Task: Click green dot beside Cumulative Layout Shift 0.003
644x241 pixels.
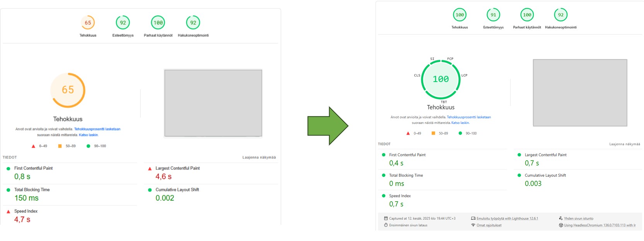Action: (x=519, y=175)
